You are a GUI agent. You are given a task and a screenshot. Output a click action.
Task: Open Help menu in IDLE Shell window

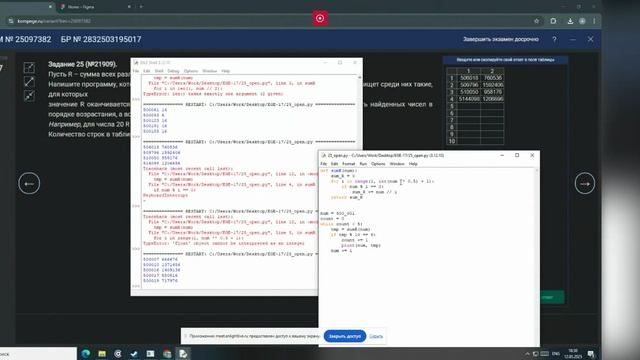pos(225,71)
